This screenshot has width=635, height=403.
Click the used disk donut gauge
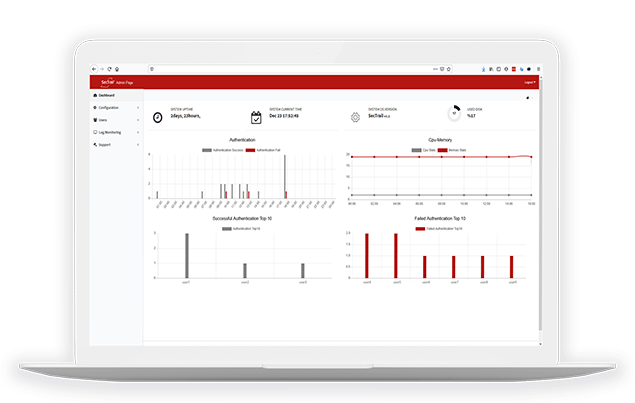coord(453,115)
